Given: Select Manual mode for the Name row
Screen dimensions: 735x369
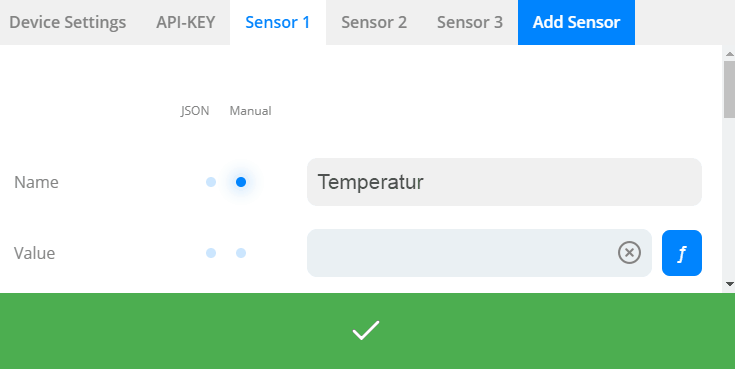Looking at the screenshot, I should pyautogui.click(x=241, y=182).
